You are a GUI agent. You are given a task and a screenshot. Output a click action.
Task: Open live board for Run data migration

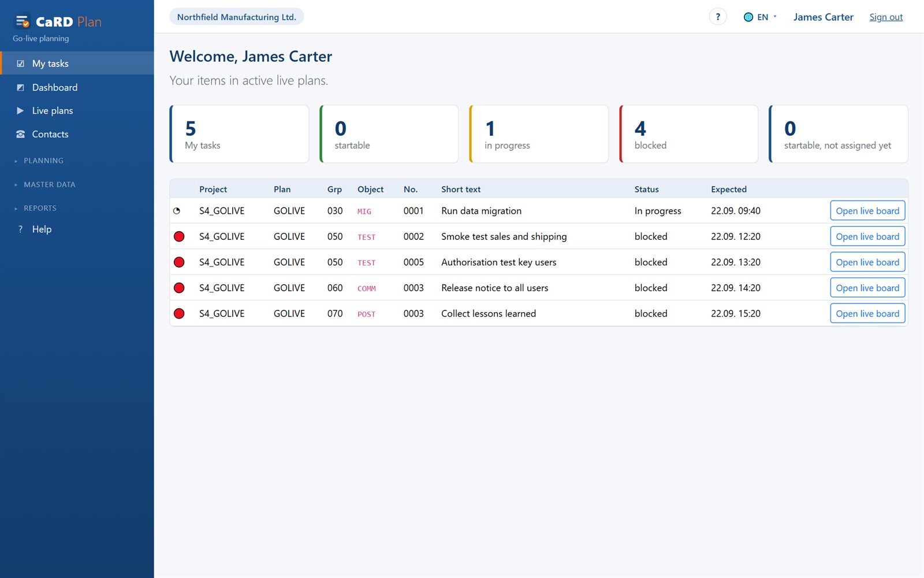click(867, 211)
